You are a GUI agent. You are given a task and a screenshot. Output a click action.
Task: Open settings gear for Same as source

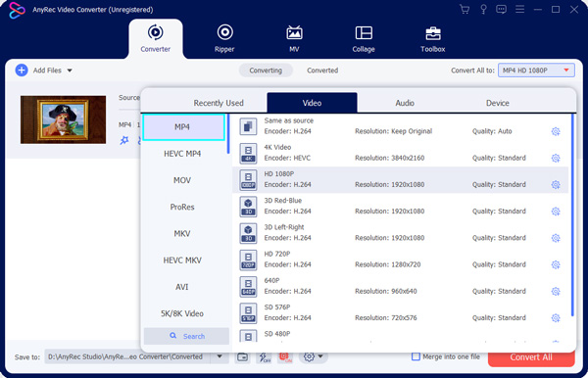[x=556, y=131]
